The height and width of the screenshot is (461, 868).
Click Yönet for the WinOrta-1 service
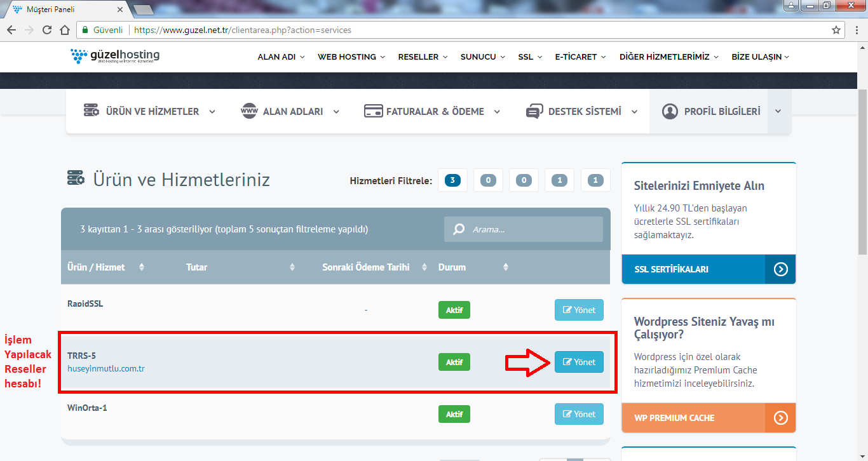[x=579, y=414]
